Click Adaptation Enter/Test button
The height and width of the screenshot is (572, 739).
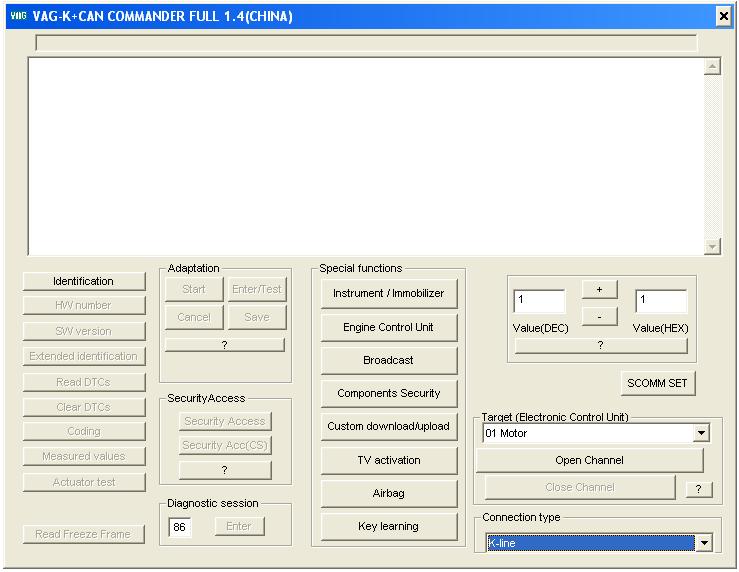point(257,289)
